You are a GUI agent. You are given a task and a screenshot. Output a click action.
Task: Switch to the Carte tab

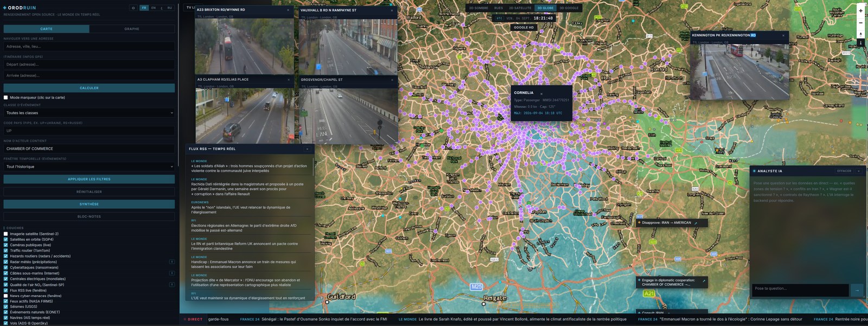click(x=46, y=29)
